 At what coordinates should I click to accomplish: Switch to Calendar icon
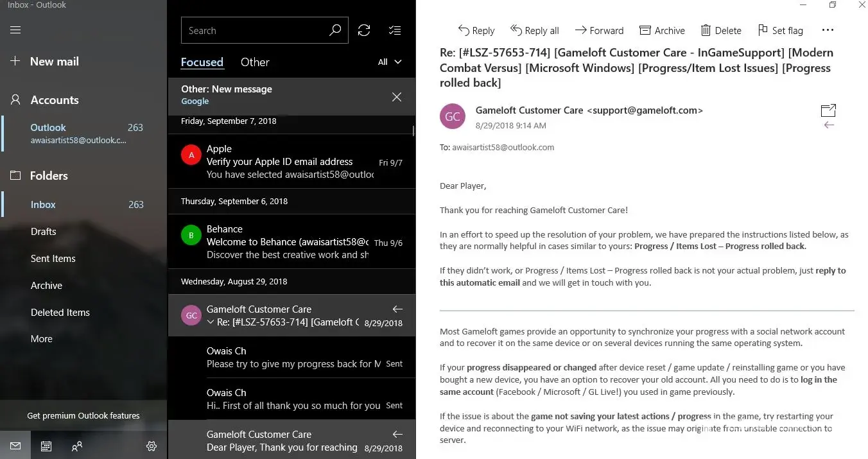[46, 446]
